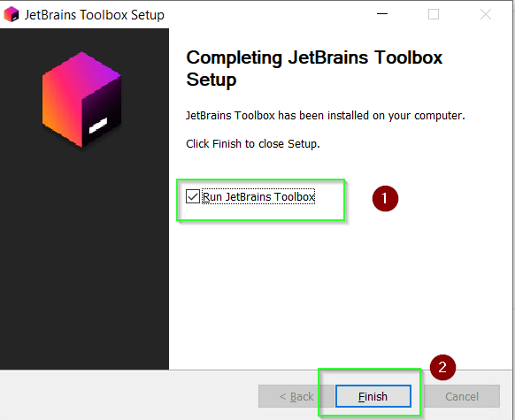Maximize the Toolbox Setup window

click(434, 14)
